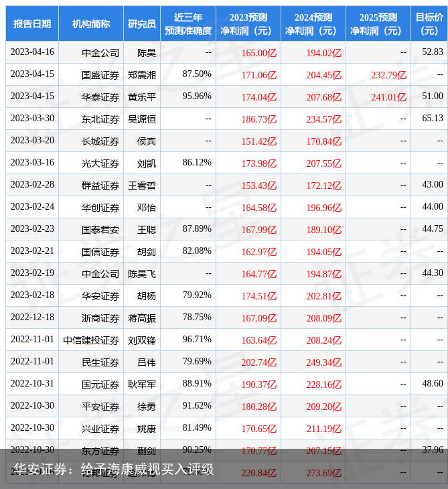Click the 近三年预测准确度 column header
This screenshot has height=489, width=448.
pos(188,23)
